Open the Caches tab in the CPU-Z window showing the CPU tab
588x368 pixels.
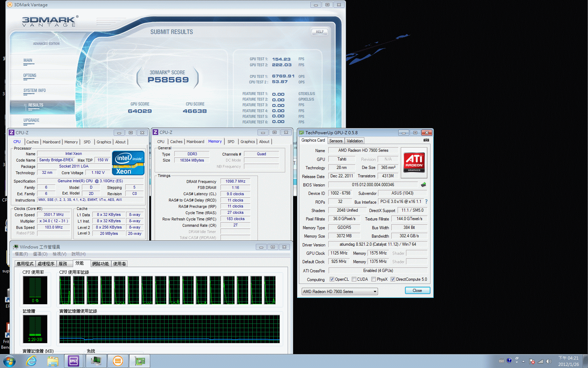click(x=33, y=142)
